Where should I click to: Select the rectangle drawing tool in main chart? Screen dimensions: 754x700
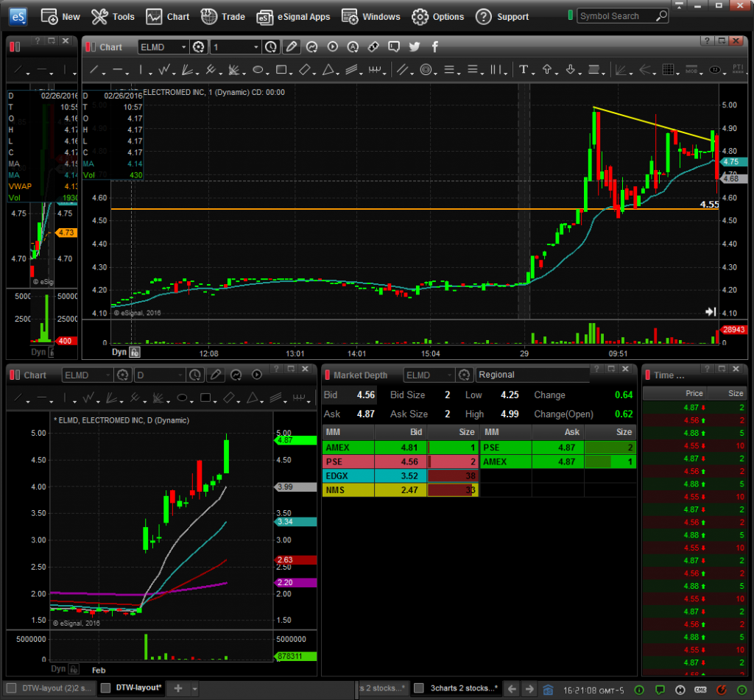pyautogui.click(x=281, y=70)
